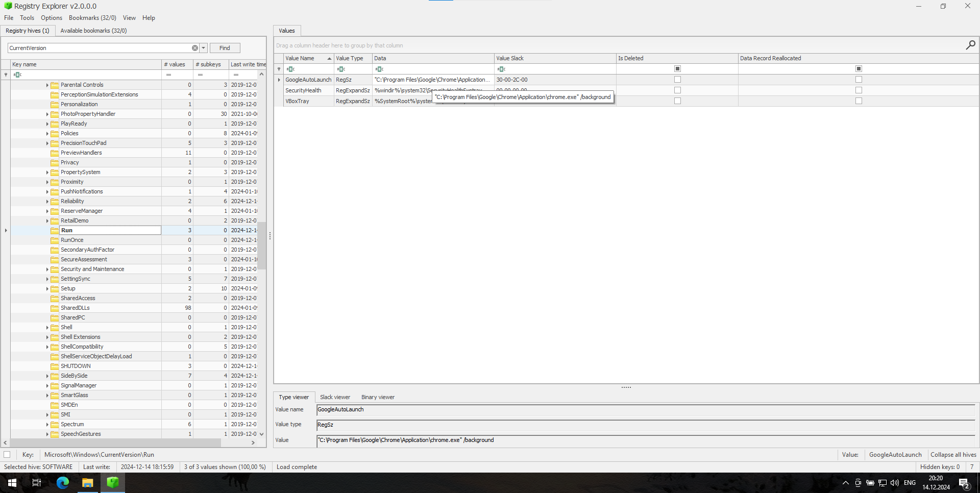980x493 pixels.
Task: Sort by Last write time column
Action: 248,64
